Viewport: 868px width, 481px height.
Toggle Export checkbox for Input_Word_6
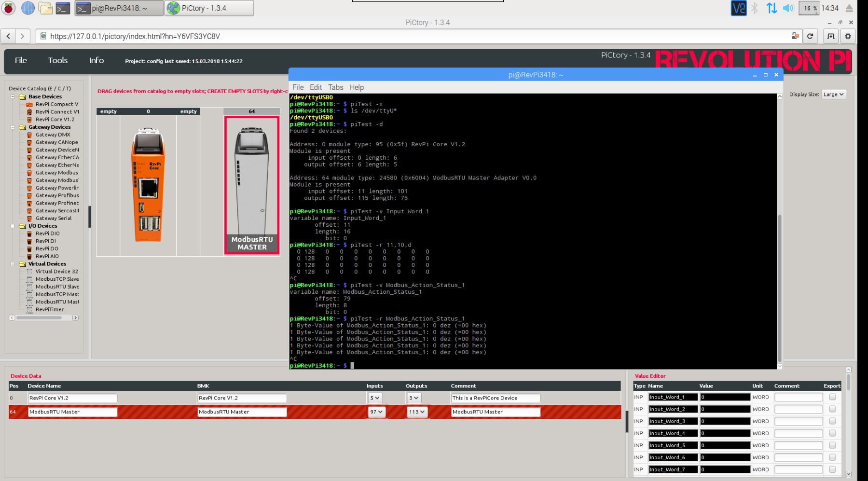coord(832,457)
